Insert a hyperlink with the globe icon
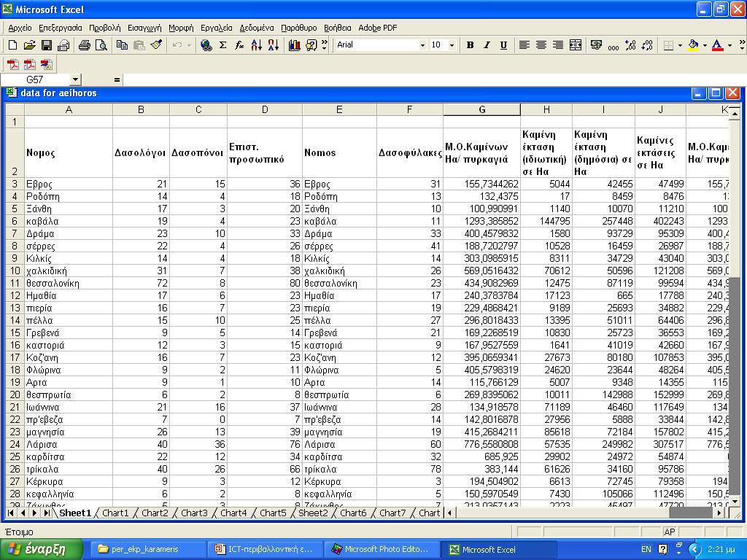 [x=206, y=45]
